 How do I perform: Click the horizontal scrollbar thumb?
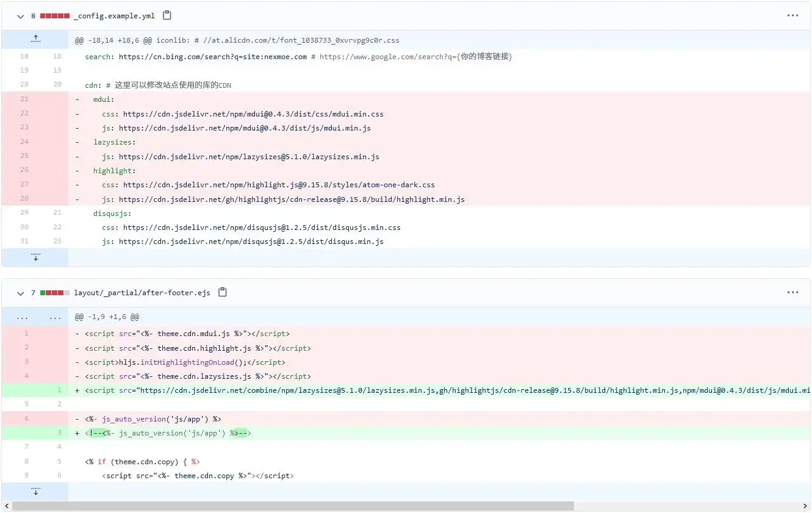[x=293, y=506]
